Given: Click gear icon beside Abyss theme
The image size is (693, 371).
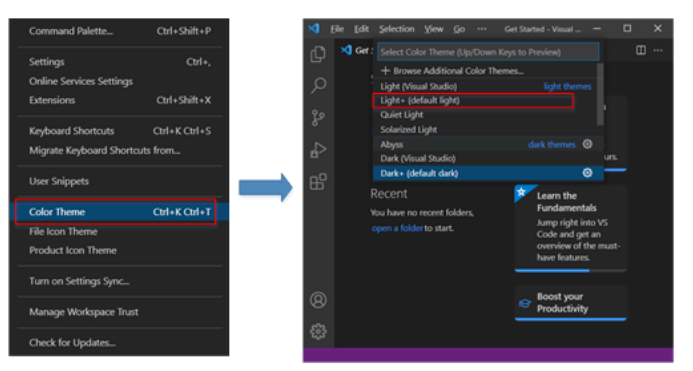Looking at the screenshot, I should 587,144.
